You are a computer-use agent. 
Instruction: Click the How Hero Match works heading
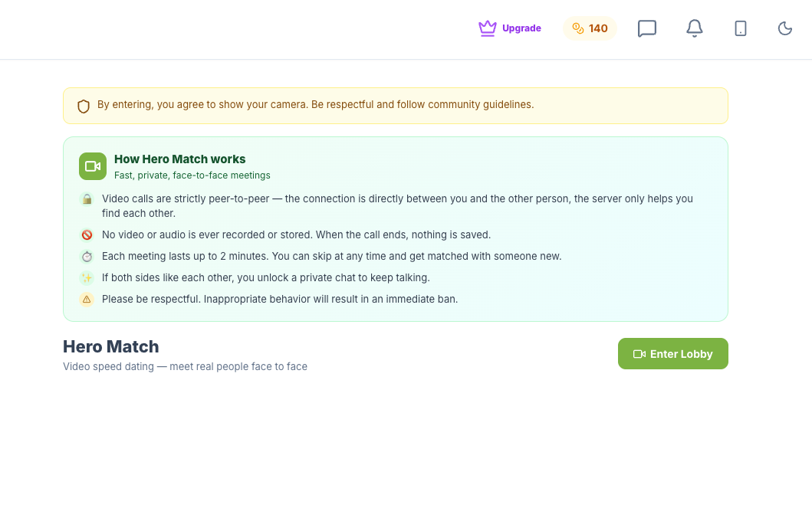coord(179,159)
